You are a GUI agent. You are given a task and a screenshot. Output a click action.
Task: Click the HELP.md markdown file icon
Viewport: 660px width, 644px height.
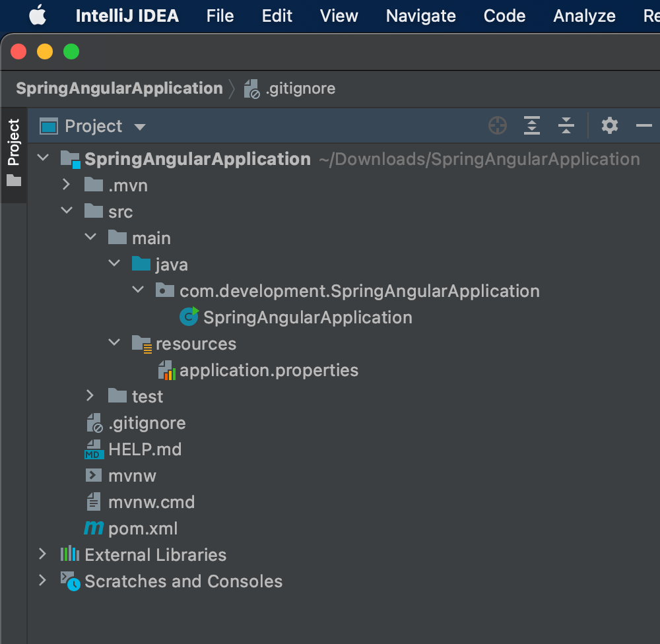tap(94, 449)
